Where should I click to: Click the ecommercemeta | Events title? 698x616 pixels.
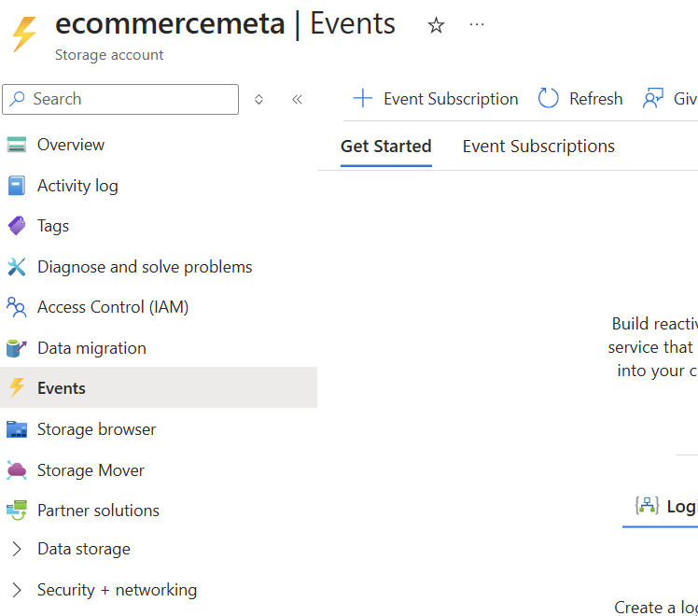pos(225,23)
